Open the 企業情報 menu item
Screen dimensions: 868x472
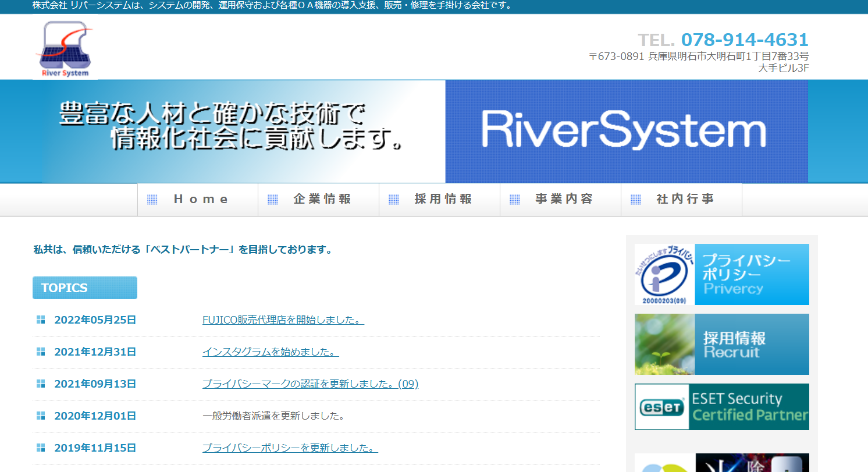(x=319, y=200)
